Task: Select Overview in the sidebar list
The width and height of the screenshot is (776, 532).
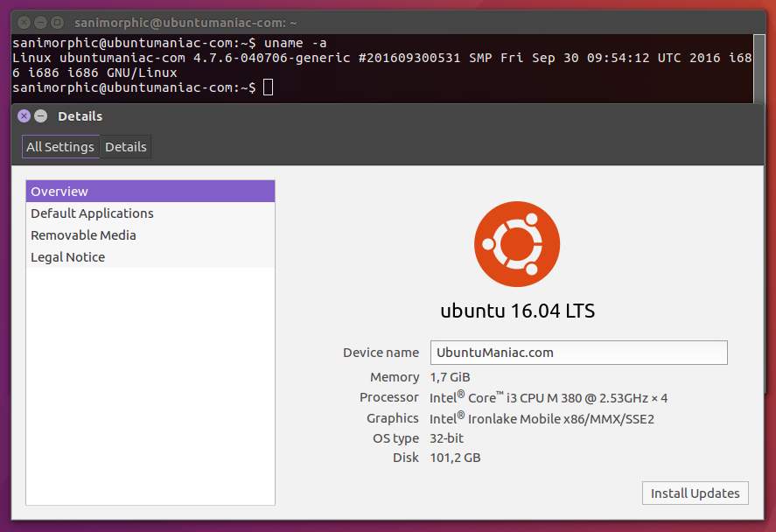Action: [150, 192]
